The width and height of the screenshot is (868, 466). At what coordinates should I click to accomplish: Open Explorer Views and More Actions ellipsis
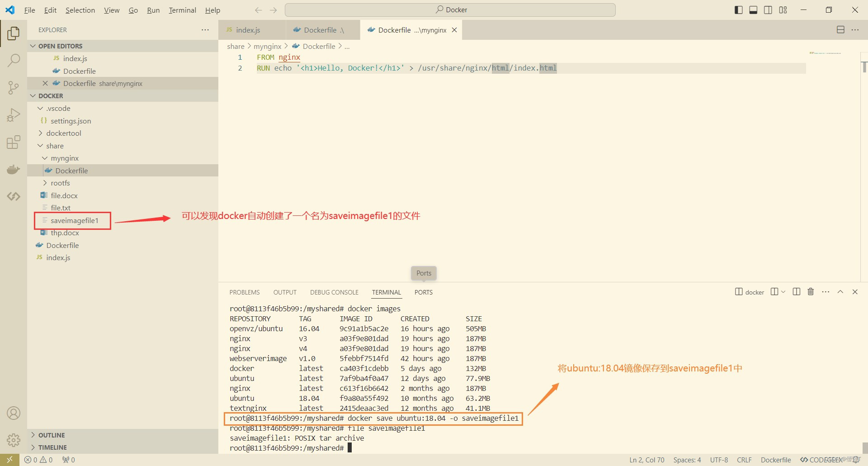tap(205, 30)
